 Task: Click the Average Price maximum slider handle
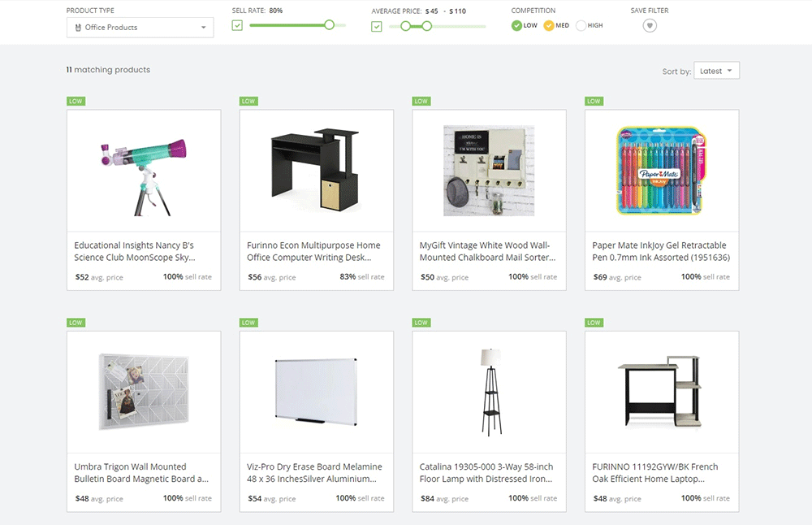427,26
